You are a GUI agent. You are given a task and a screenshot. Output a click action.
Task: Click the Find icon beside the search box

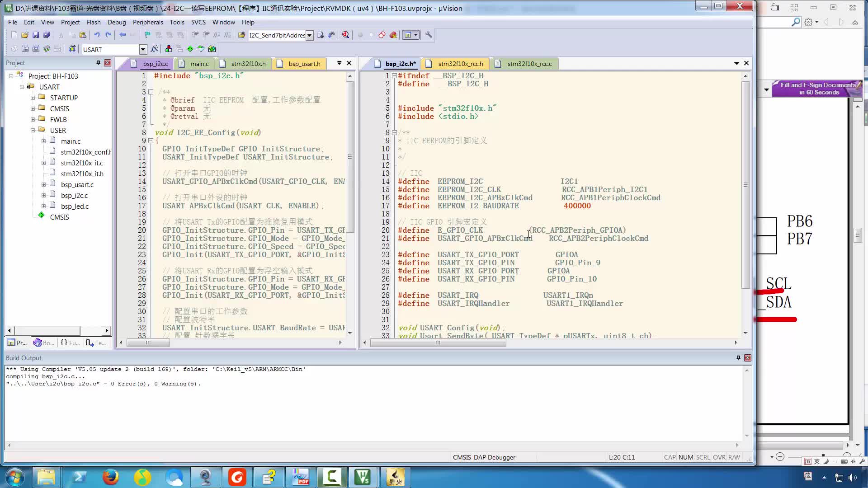(321, 35)
